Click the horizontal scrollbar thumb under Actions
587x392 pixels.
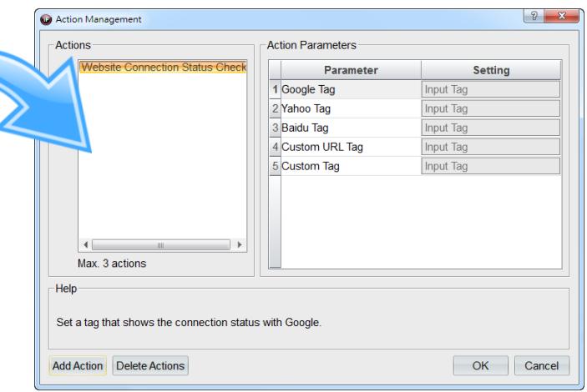161,245
